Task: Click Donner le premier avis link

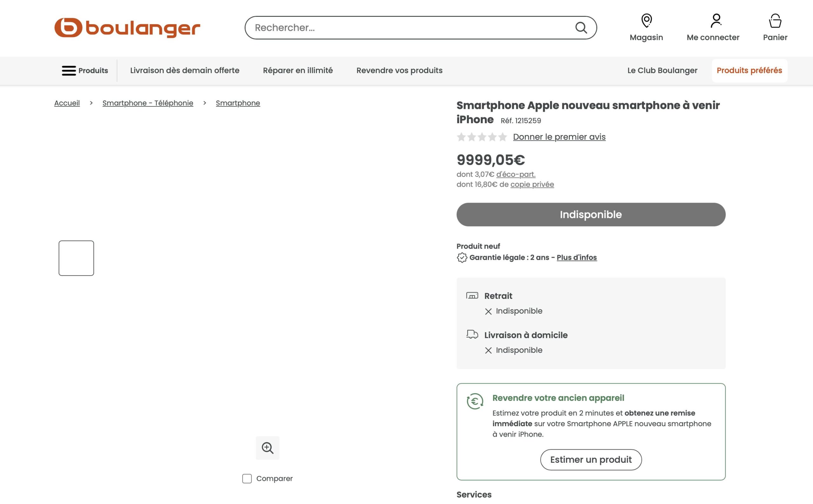Action: (559, 137)
